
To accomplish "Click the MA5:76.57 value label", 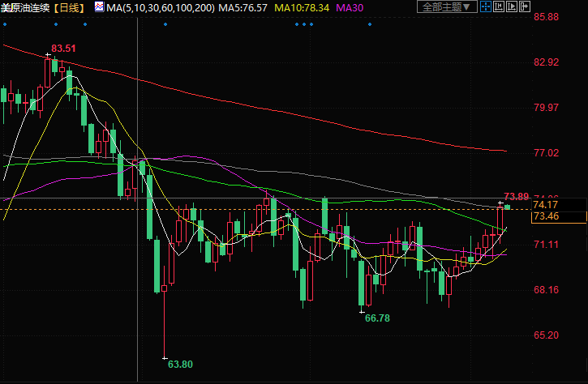I will [243, 7].
